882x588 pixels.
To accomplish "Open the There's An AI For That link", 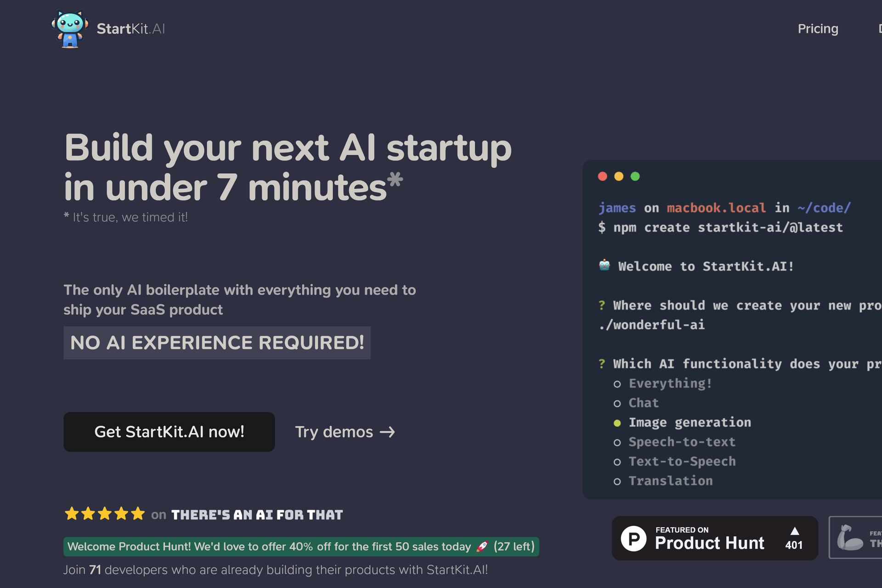I will tap(257, 515).
